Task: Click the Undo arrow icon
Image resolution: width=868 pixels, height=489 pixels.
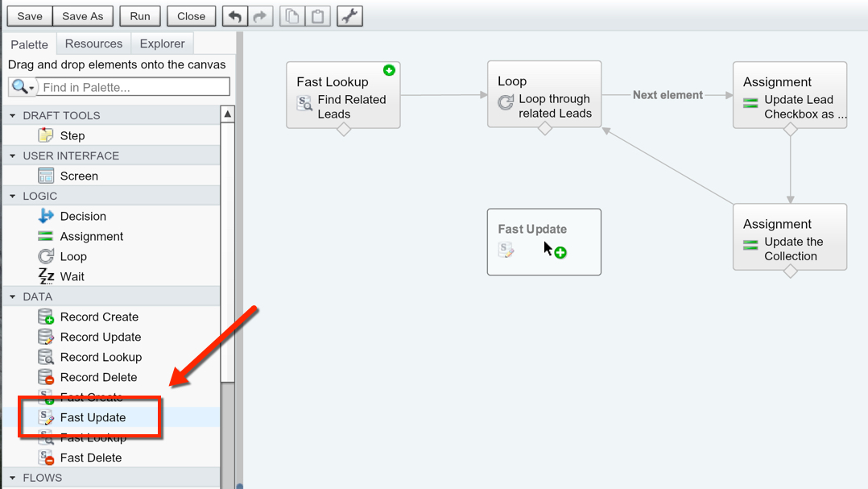Action: (235, 16)
